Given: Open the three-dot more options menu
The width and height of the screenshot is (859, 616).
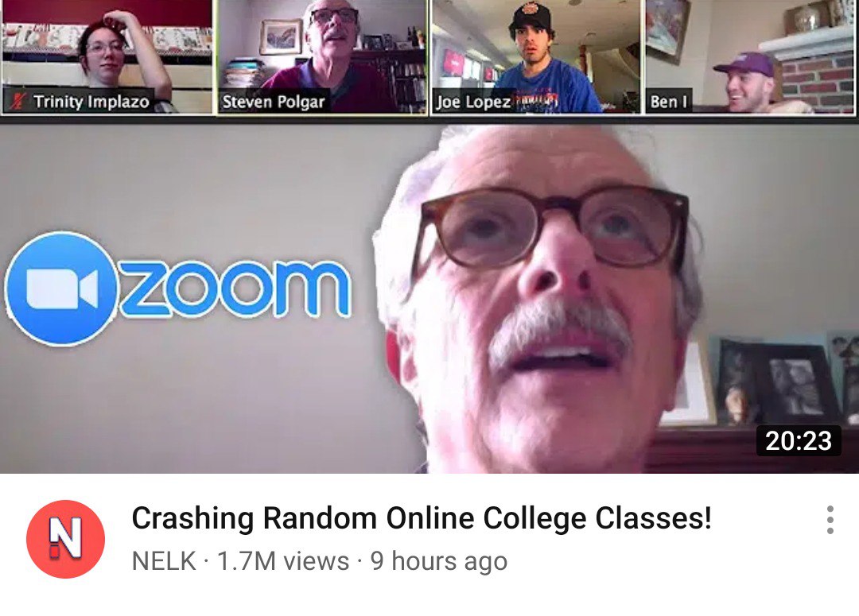Looking at the screenshot, I should [830, 520].
